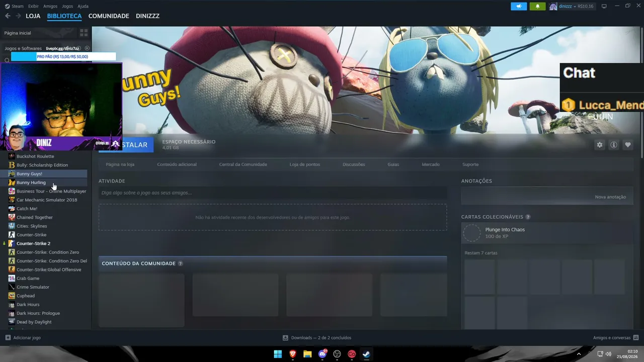The image size is (644, 362).
Task: Open Mercado link
Action: pos(431,164)
